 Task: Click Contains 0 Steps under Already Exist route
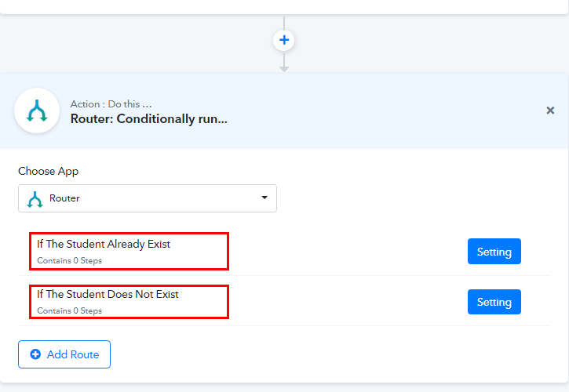[x=69, y=261]
